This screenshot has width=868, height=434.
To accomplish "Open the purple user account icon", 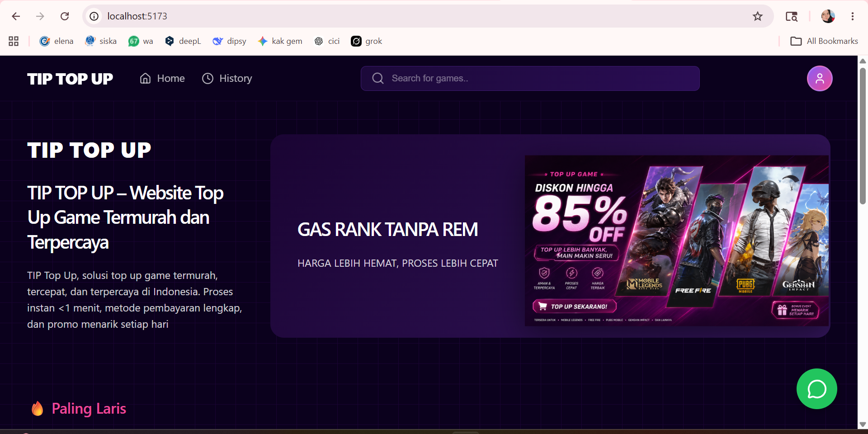I will click(820, 79).
